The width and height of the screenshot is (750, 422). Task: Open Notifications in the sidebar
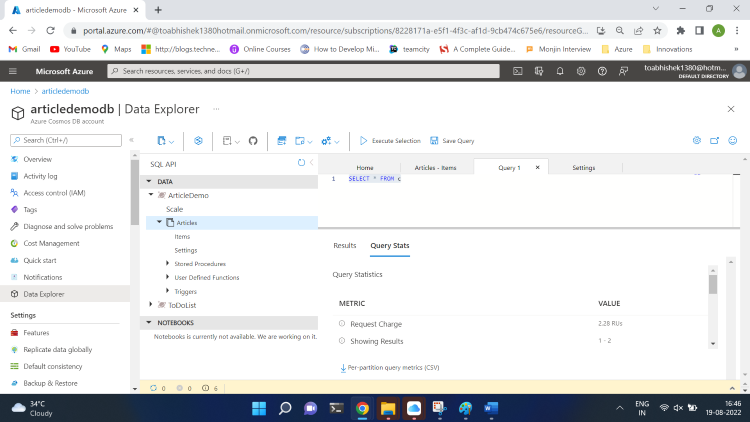click(x=43, y=277)
